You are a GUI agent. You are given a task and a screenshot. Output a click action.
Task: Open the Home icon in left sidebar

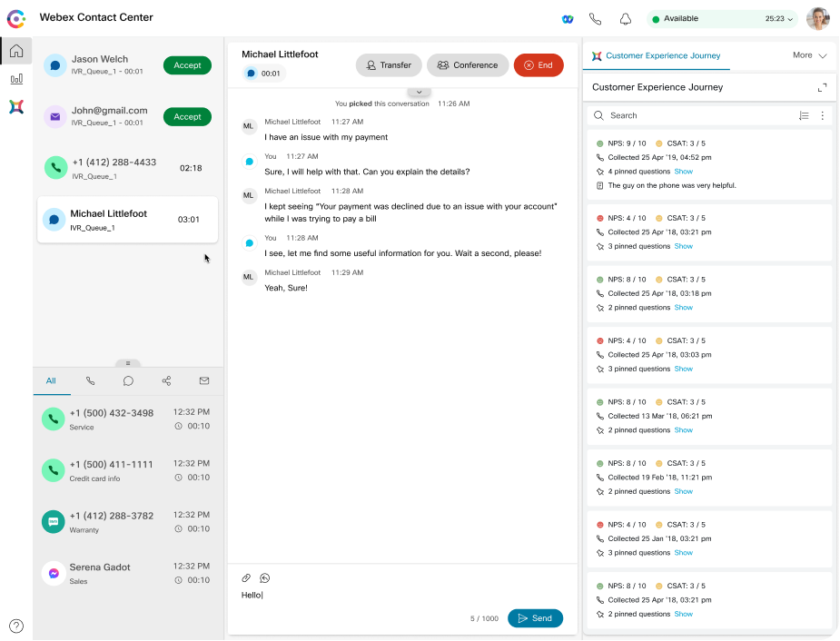16,51
